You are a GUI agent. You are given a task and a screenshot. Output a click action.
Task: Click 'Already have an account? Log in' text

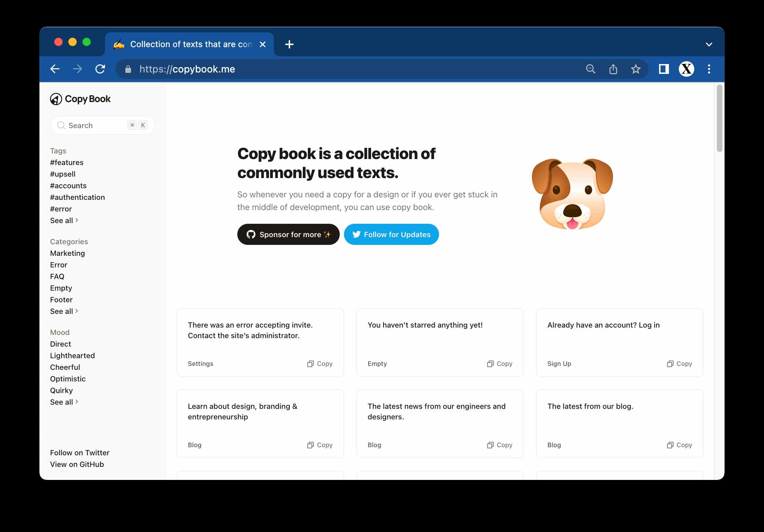pos(603,325)
